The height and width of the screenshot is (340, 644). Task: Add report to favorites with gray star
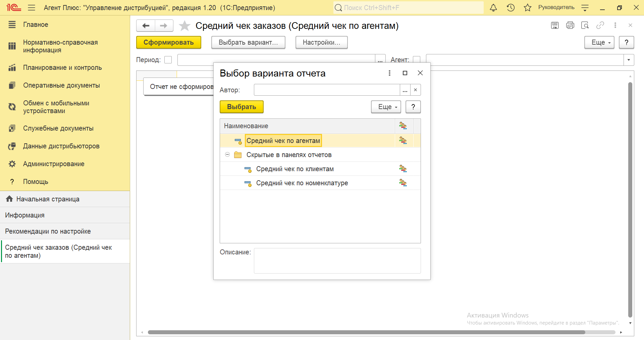click(184, 26)
